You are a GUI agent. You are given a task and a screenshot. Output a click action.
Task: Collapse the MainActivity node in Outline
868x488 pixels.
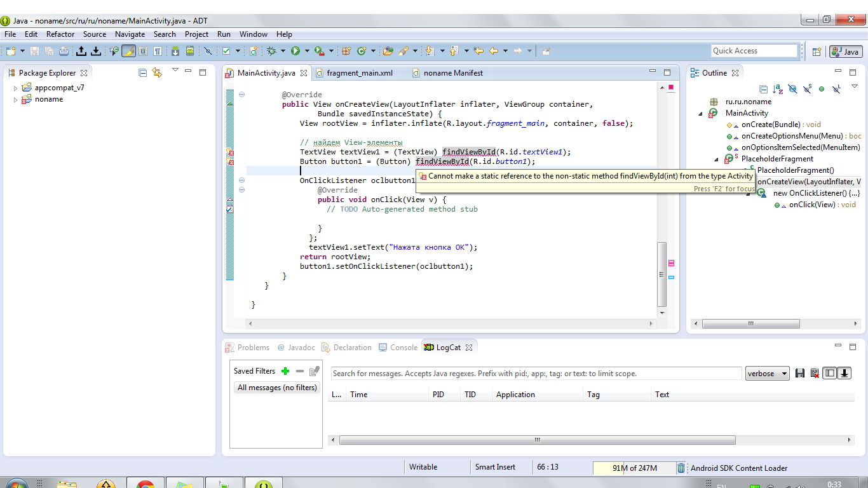coord(701,114)
